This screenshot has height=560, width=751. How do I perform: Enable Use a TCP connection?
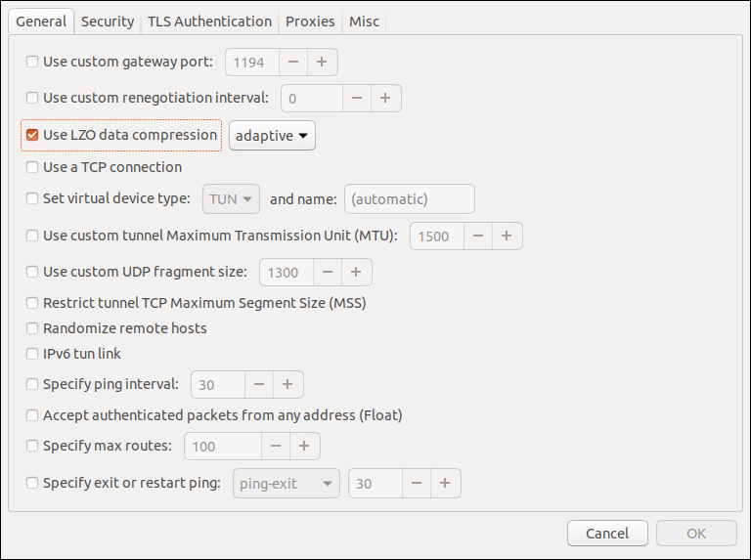[32, 168]
